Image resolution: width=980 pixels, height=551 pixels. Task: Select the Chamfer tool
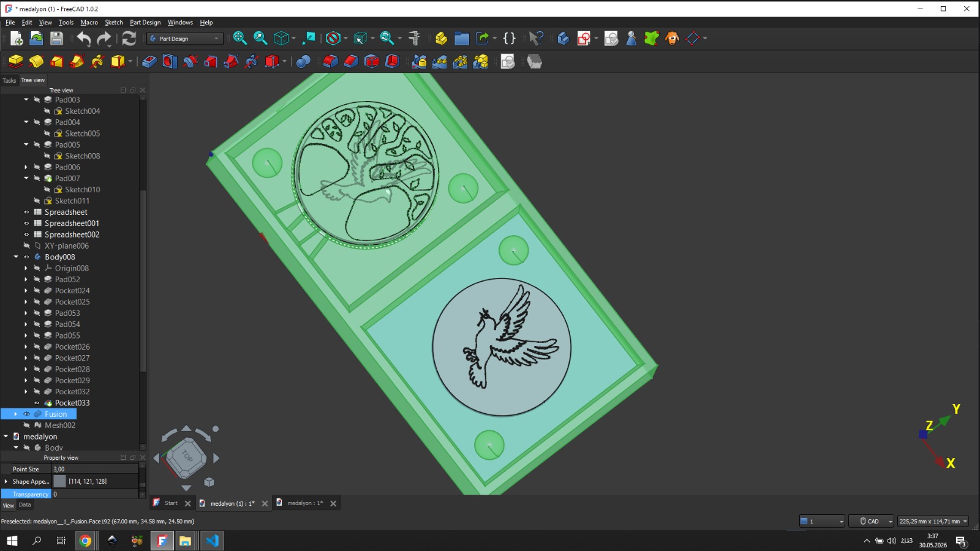coord(351,62)
